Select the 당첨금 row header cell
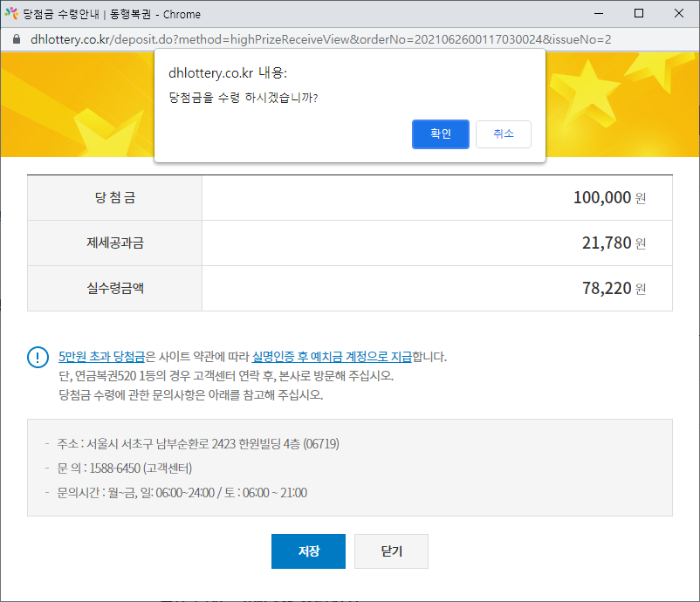This screenshot has width=700, height=602. (114, 198)
